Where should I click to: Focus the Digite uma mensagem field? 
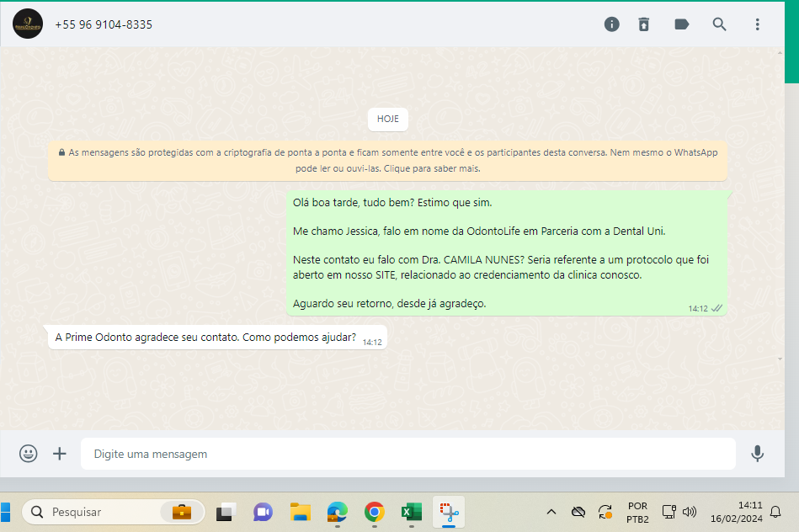408,454
